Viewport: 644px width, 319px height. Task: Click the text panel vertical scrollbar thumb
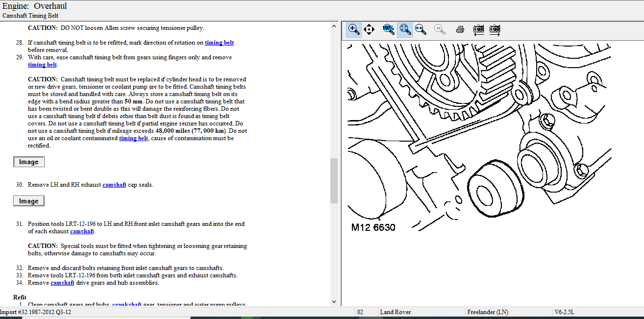pos(334,180)
